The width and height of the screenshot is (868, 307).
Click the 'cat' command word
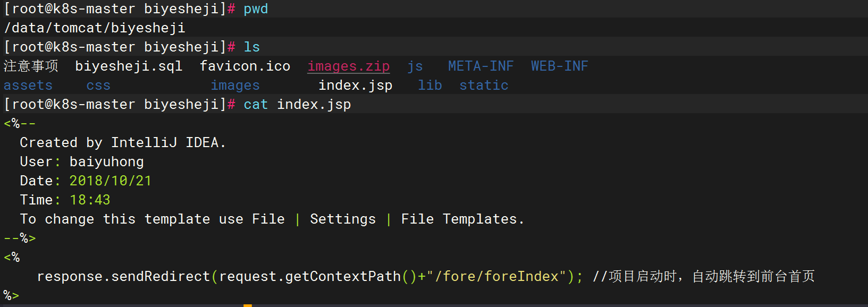pos(256,104)
